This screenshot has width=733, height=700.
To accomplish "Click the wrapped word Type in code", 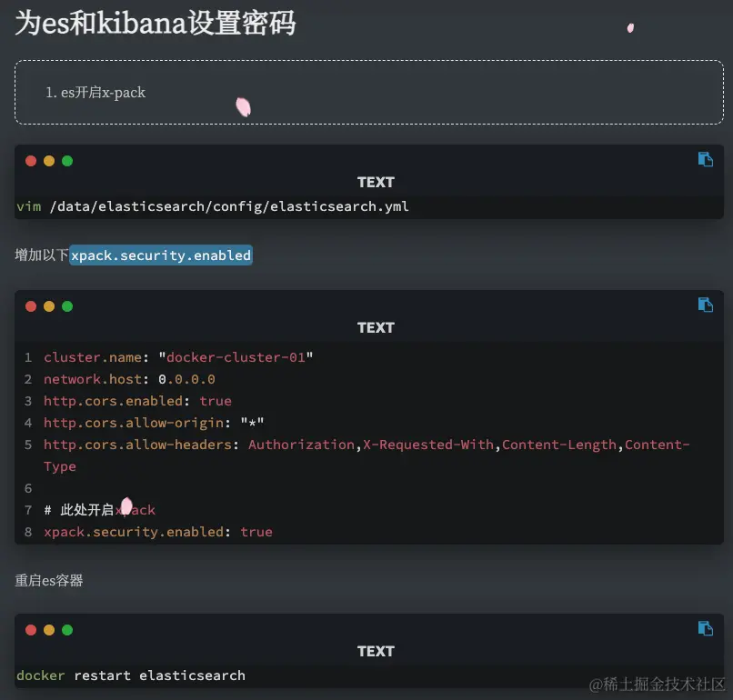I will [60, 466].
